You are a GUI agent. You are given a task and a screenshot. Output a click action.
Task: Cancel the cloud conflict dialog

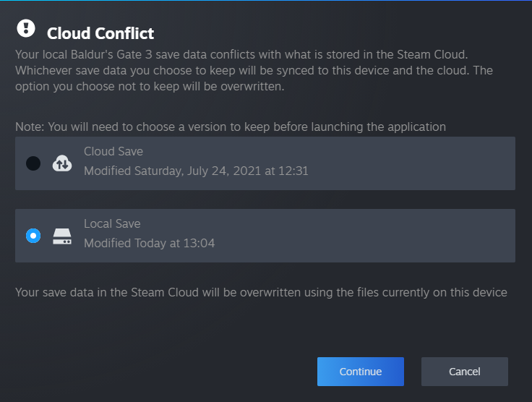pos(464,372)
